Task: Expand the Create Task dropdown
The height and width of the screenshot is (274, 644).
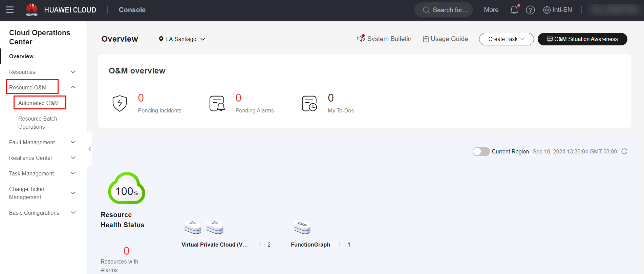Action: coord(506,39)
